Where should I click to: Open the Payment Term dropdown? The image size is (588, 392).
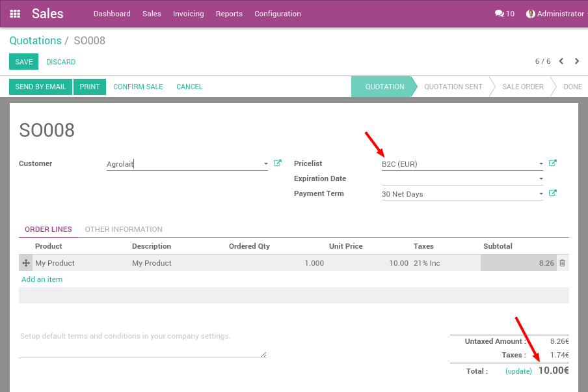pos(541,193)
